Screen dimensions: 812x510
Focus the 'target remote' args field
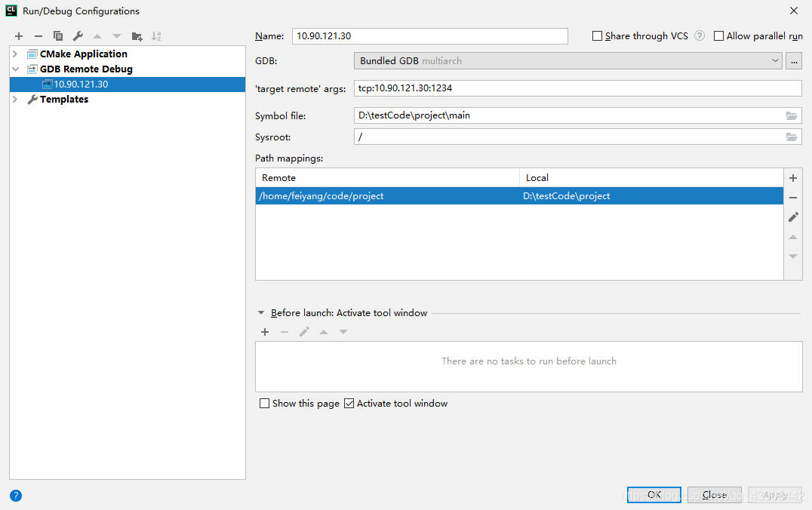[578, 88]
